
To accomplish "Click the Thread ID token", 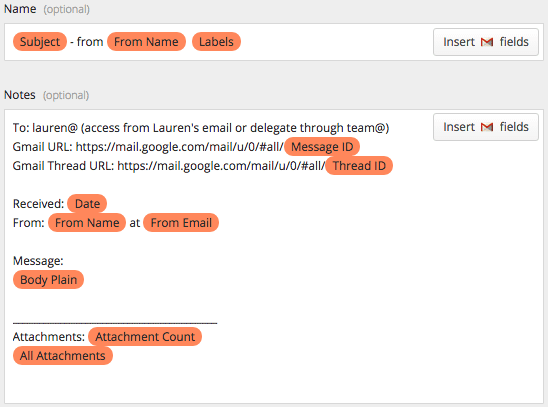I will point(359,166).
